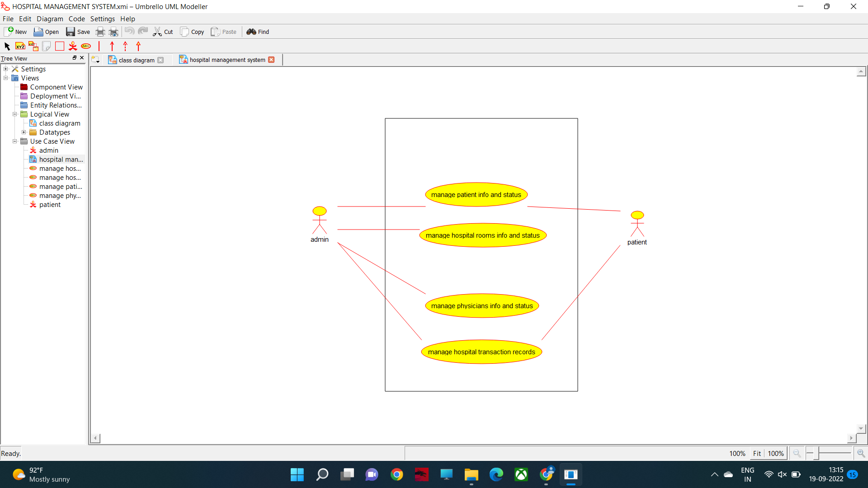
Task: Switch to the class diagram tab
Action: [x=136, y=60]
